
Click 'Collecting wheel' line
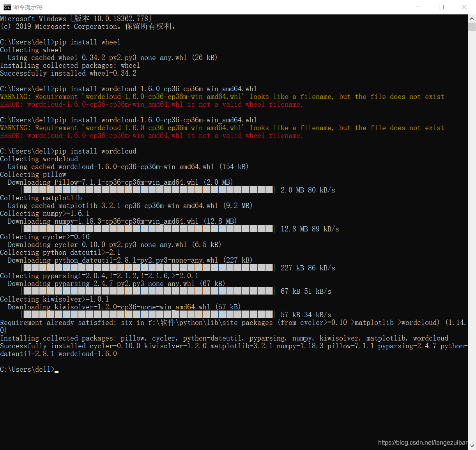31,50
